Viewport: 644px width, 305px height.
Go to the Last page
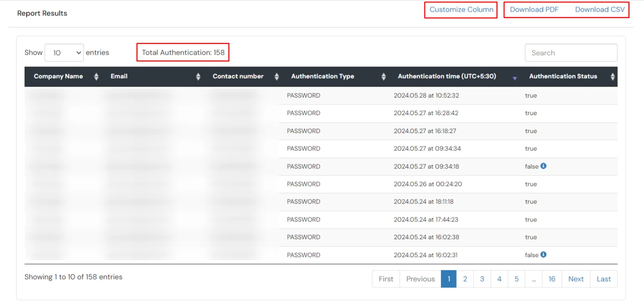[x=603, y=279]
